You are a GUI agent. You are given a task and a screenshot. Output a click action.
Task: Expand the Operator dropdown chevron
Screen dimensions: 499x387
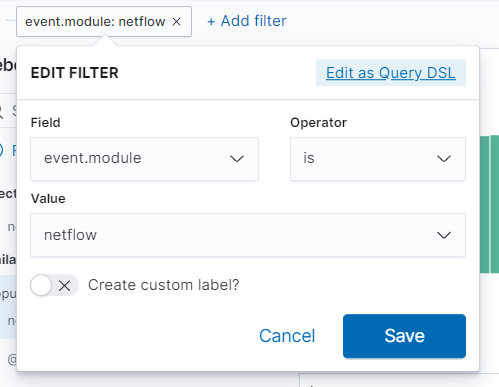tap(444, 159)
